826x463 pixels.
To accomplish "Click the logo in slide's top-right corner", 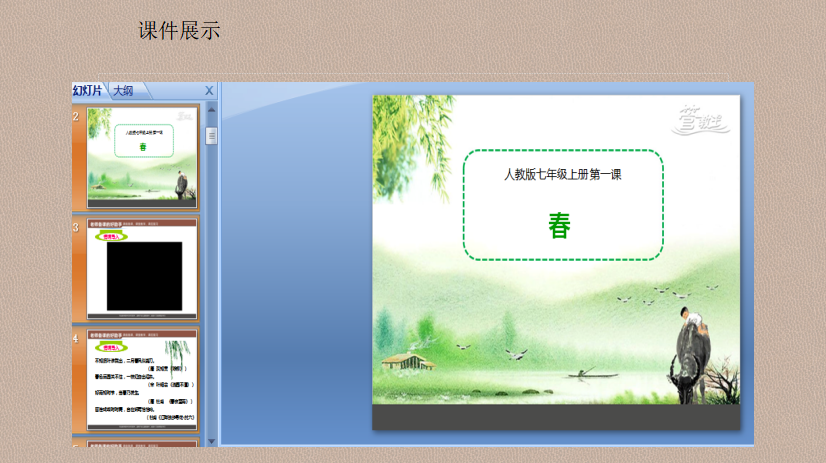I will pos(703,119).
